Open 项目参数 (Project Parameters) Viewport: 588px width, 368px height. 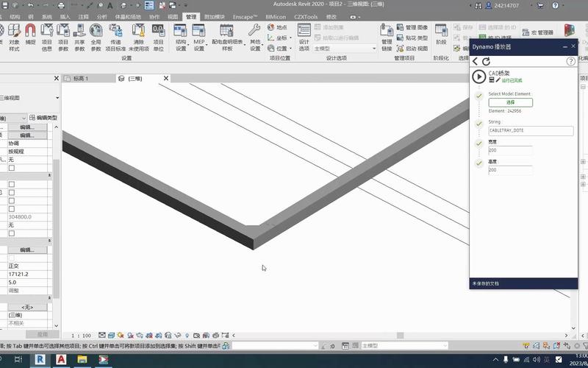pyautogui.click(x=63, y=38)
